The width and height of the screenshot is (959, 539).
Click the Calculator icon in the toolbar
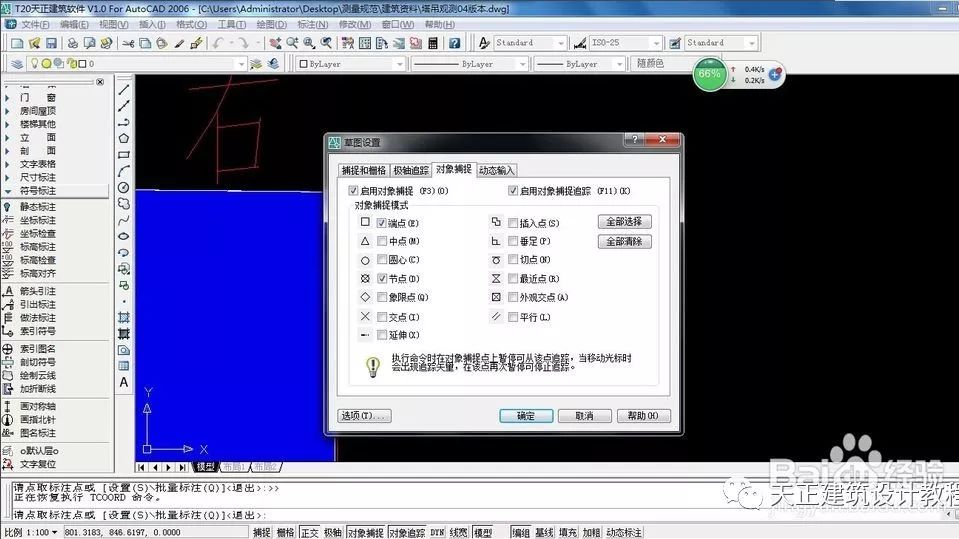tap(433, 43)
